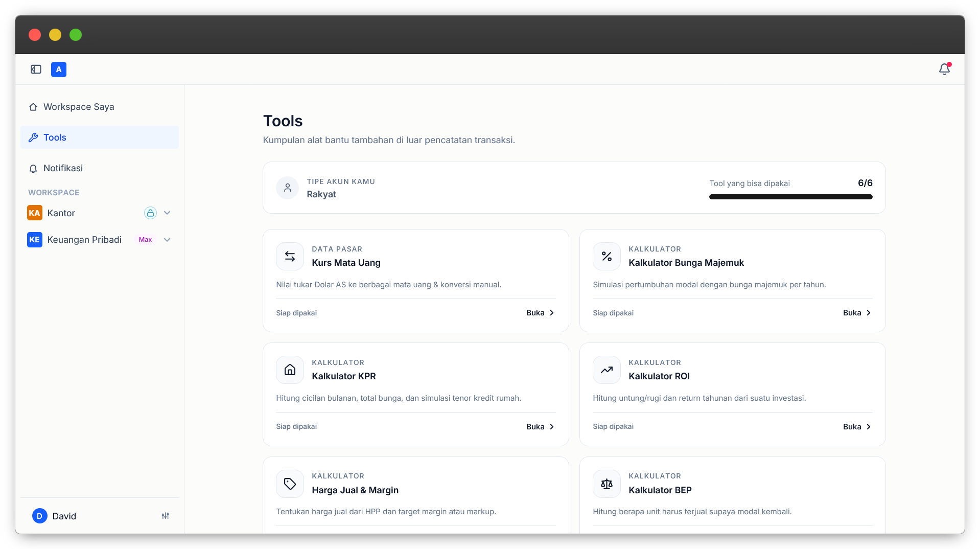Click Siap dipakai status on Kalkulator ROI card
The width and height of the screenshot is (980, 549).
pos(613,427)
